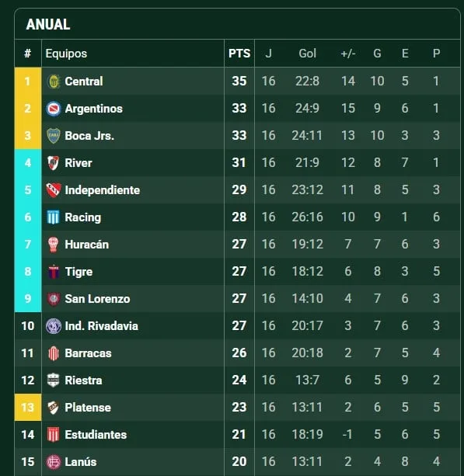Select the Huracán balloon crest
This screenshot has width=464, height=476.
tap(54, 245)
